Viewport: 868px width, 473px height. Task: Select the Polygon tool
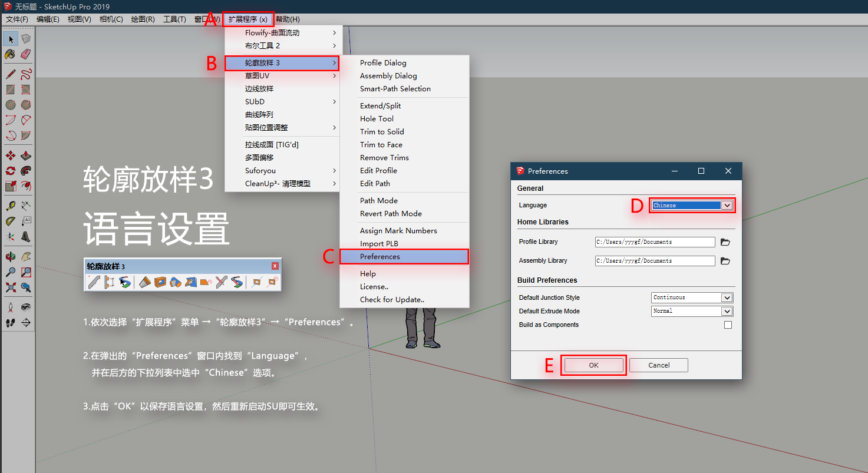[25, 105]
